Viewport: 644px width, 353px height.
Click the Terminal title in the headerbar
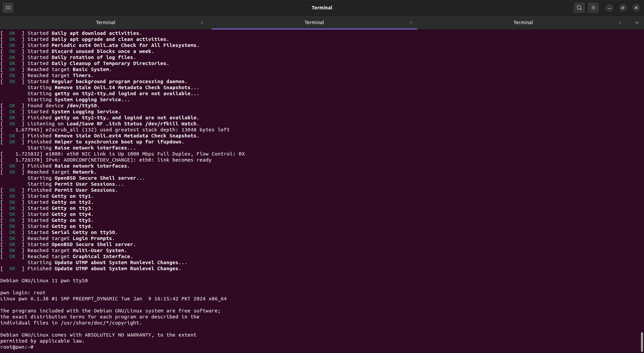(322, 7)
